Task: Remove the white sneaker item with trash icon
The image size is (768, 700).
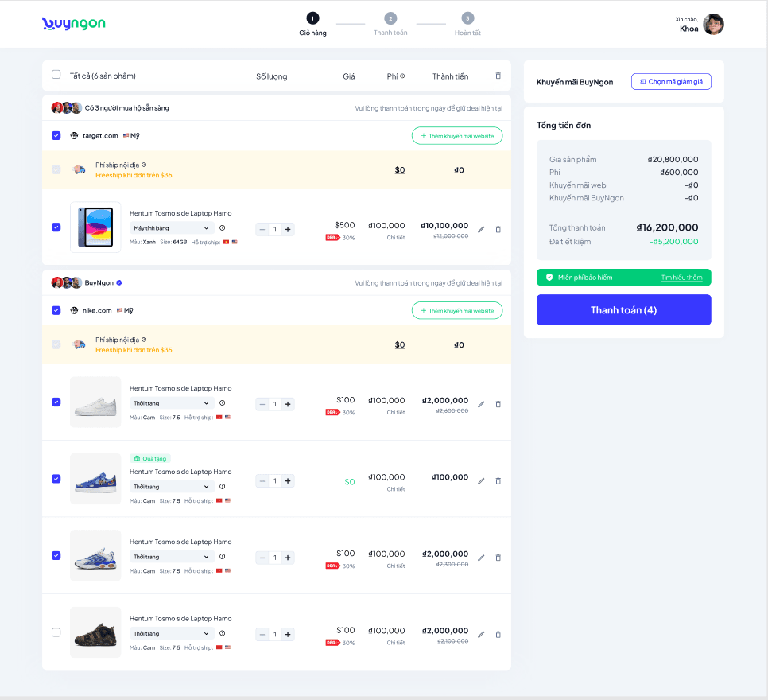Action: point(498,404)
